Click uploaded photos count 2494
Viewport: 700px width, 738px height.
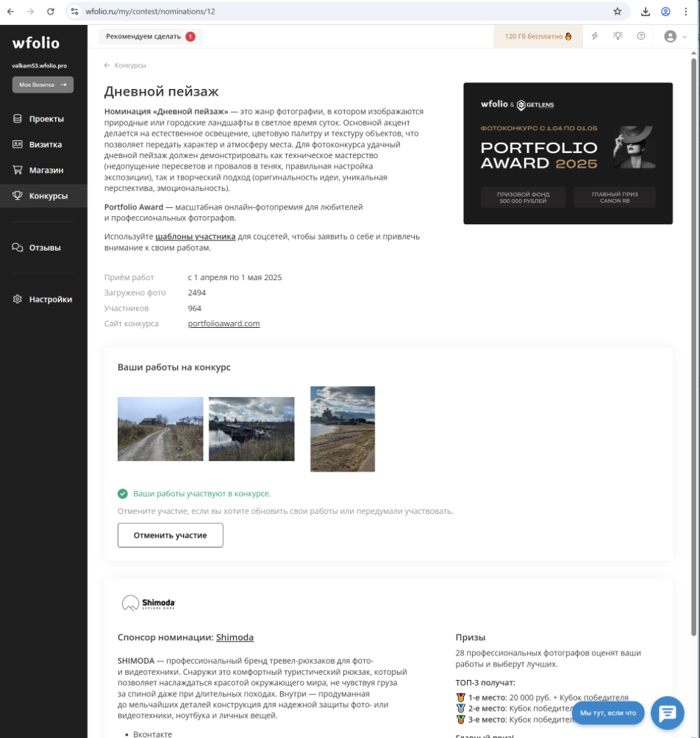[197, 293]
